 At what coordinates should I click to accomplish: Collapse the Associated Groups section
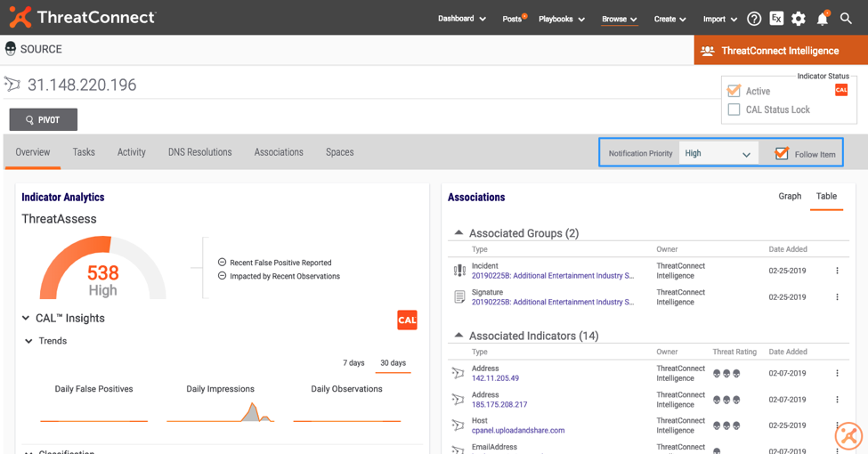click(x=458, y=233)
